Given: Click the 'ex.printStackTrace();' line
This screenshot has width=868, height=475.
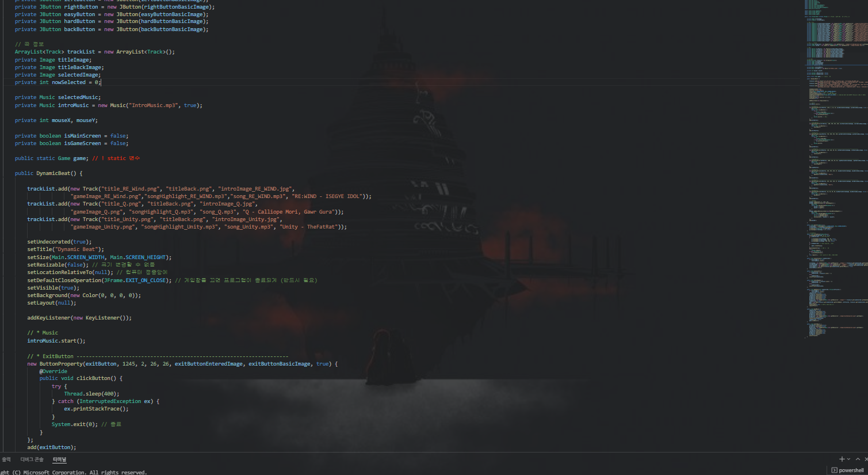Looking at the screenshot, I should point(96,409).
